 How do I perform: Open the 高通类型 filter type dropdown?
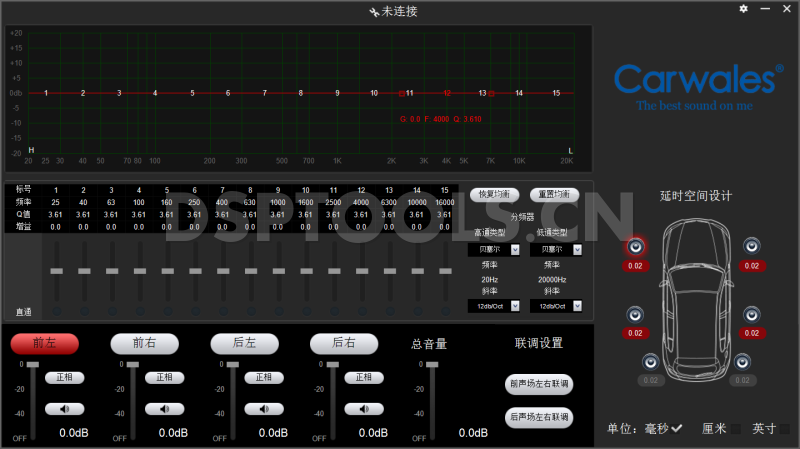click(515, 249)
